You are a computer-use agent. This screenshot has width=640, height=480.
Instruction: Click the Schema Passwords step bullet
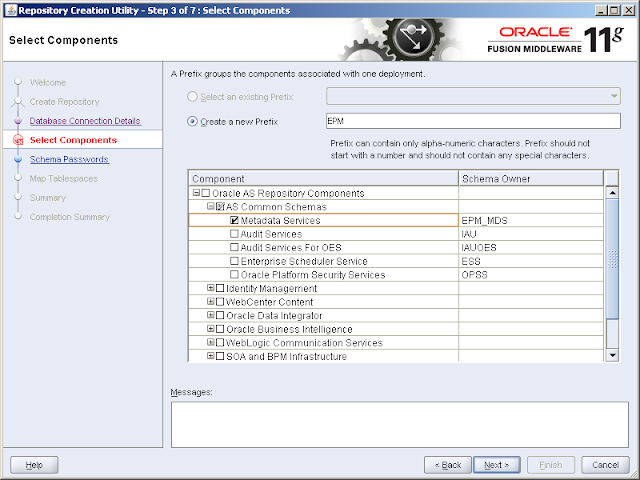coord(18,159)
